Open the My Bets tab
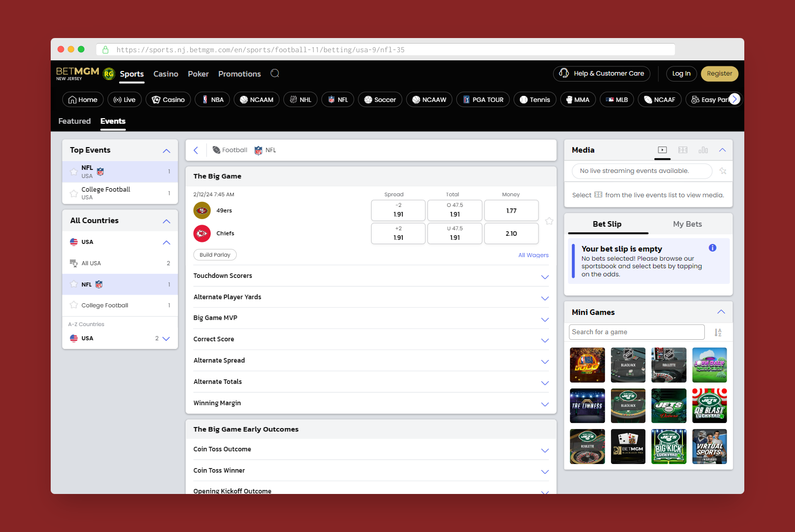Viewport: 795px width, 532px height. (x=688, y=224)
